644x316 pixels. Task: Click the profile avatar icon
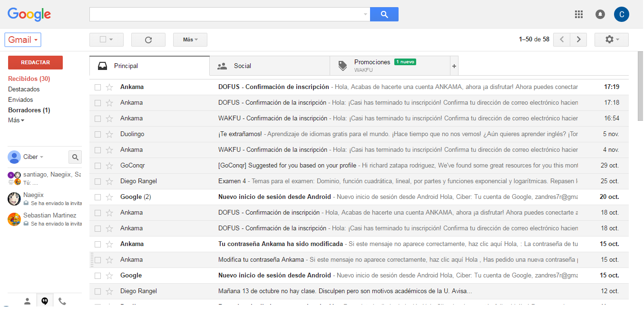[x=621, y=14]
